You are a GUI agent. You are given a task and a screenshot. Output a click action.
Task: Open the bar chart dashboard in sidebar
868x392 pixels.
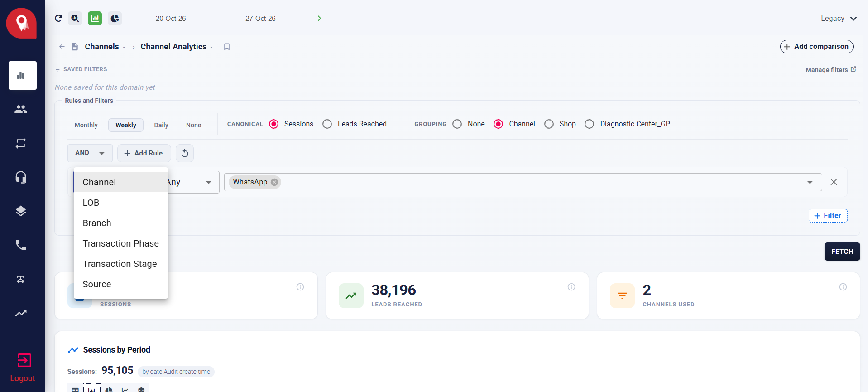(x=23, y=75)
